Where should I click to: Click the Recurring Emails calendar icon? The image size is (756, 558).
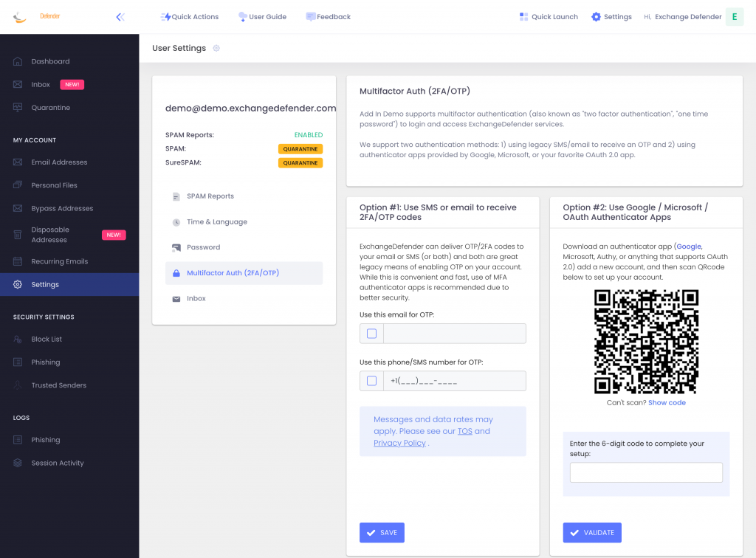(18, 261)
